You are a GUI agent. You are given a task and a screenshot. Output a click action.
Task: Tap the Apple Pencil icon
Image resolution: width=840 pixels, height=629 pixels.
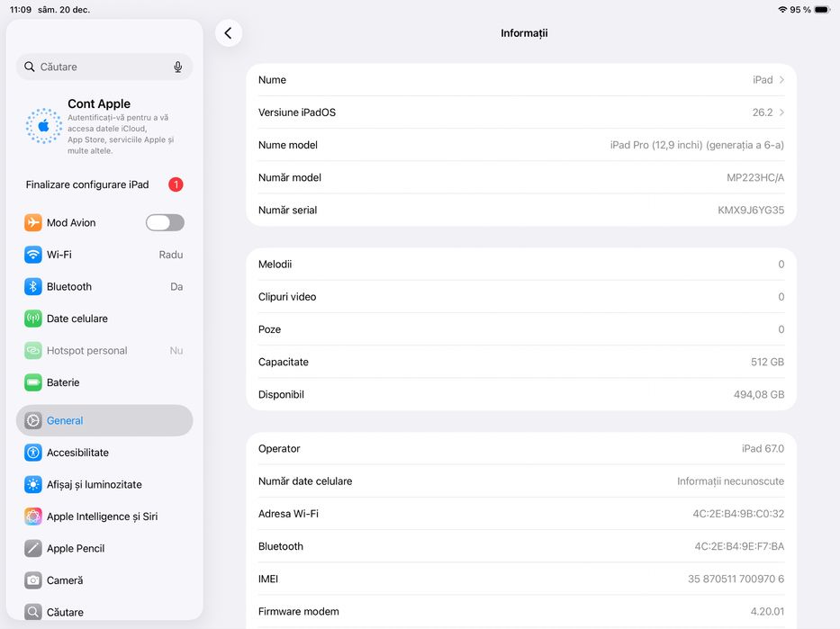(x=32, y=549)
